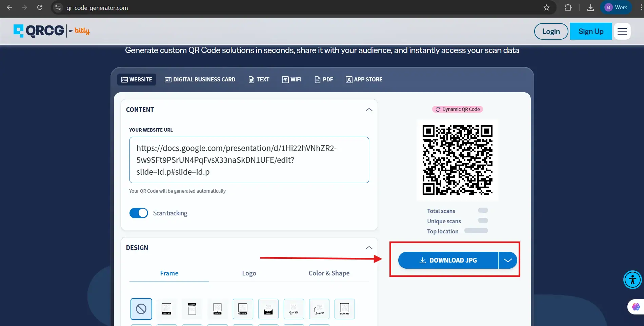Click the QRCG logo
644x326 pixels.
tap(39, 31)
